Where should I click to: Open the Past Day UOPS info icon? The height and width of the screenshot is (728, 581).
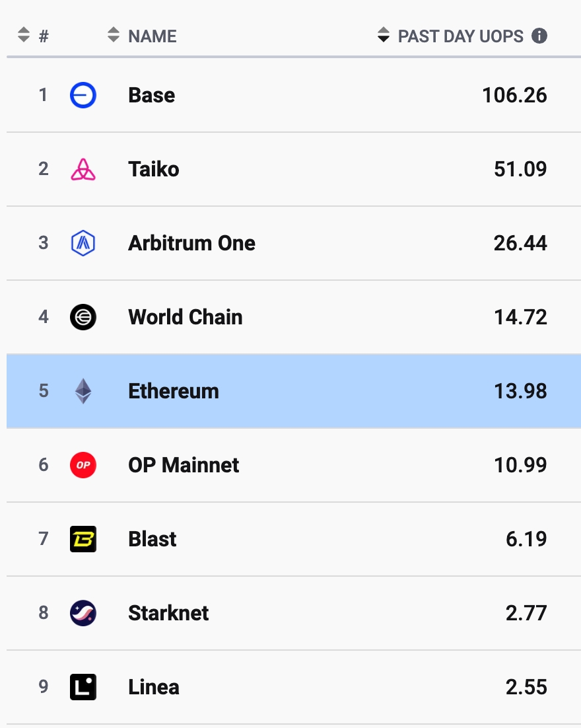[539, 36]
